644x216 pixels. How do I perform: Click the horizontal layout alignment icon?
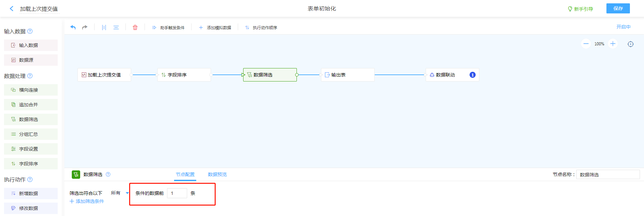point(116,28)
